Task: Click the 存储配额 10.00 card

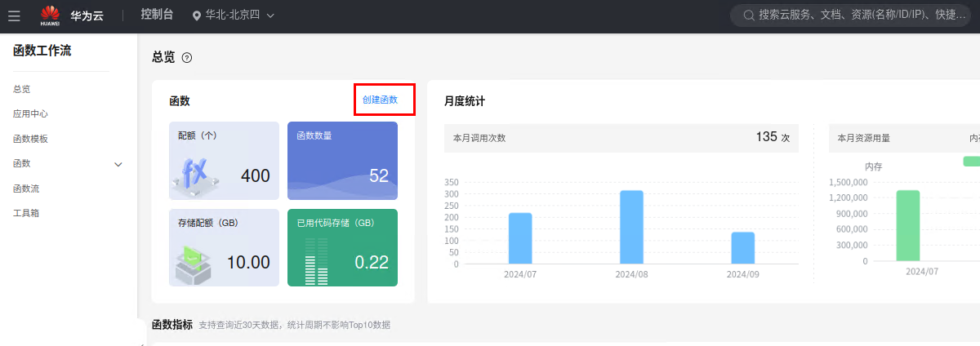Action: click(224, 248)
